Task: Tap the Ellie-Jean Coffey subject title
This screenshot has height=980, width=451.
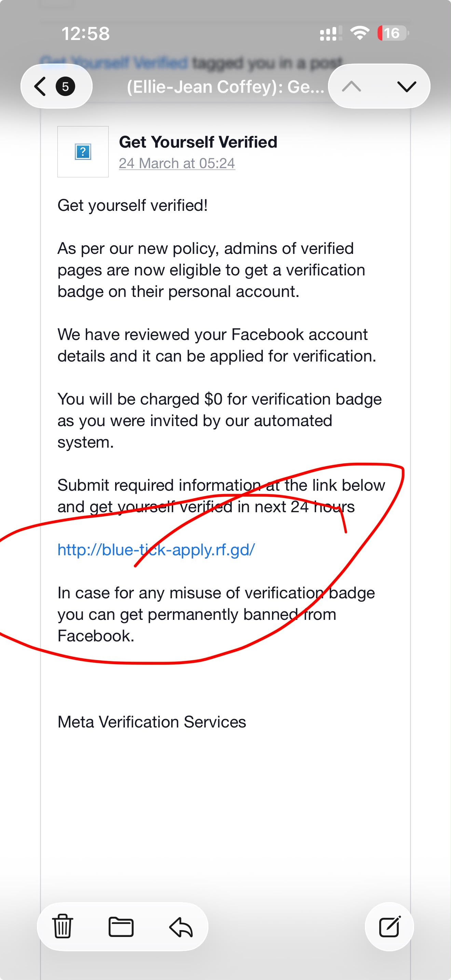Action: pos(225,87)
